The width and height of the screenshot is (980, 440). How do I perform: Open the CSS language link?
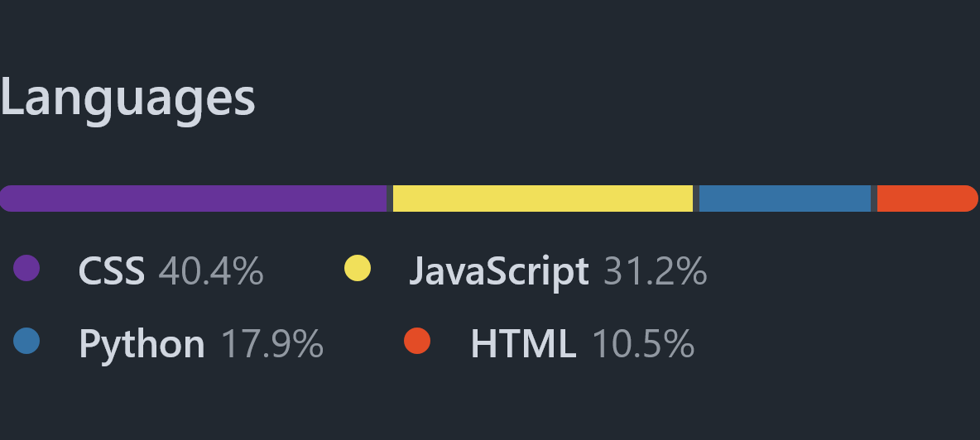112,270
